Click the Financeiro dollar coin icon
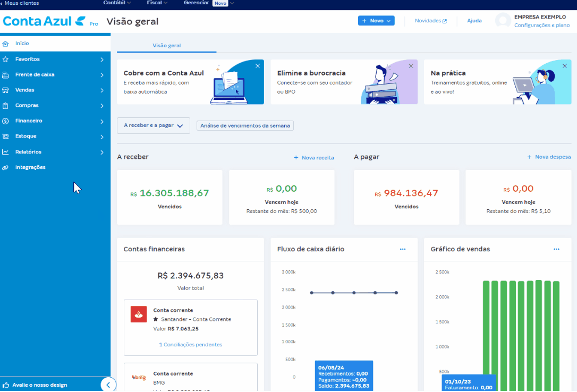The width and height of the screenshot is (577, 392). pos(5,121)
